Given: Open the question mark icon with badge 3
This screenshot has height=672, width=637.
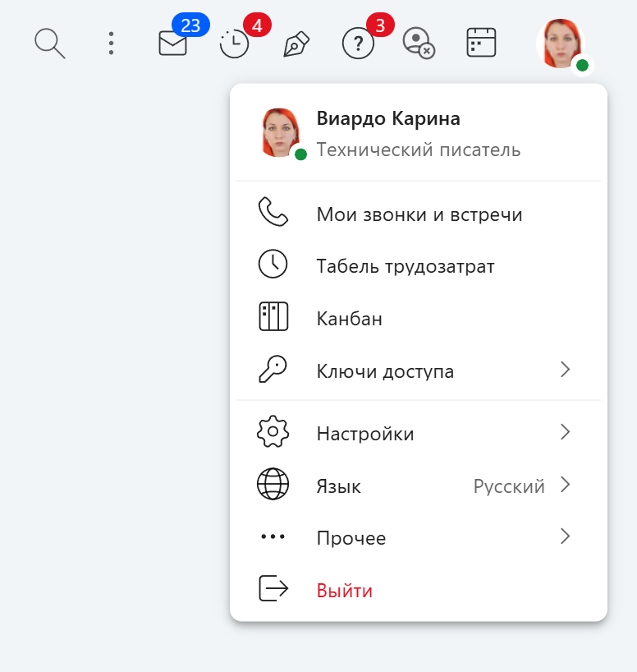Looking at the screenshot, I should coord(358,44).
